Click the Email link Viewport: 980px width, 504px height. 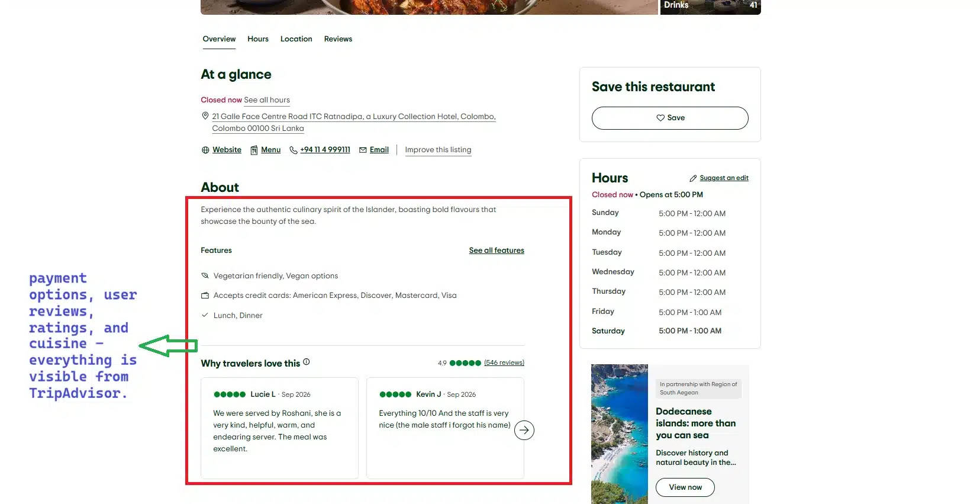379,150
